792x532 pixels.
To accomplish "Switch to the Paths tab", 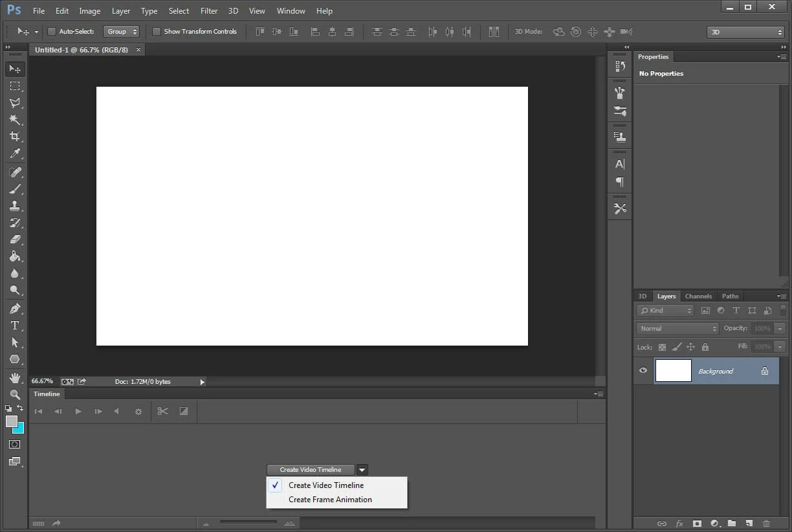I will (730, 296).
